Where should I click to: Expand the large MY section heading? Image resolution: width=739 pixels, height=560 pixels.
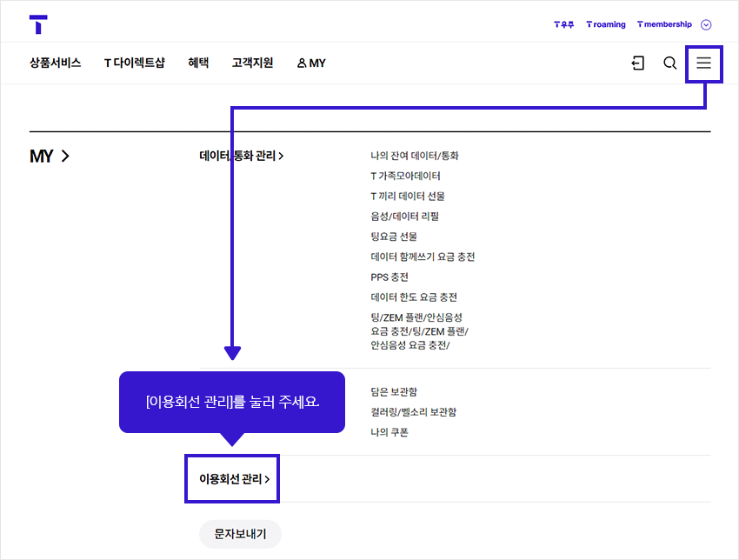(50, 156)
